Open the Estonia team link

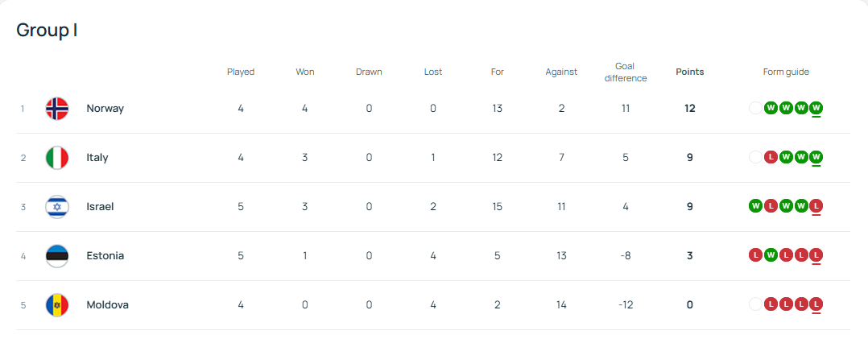point(105,256)
